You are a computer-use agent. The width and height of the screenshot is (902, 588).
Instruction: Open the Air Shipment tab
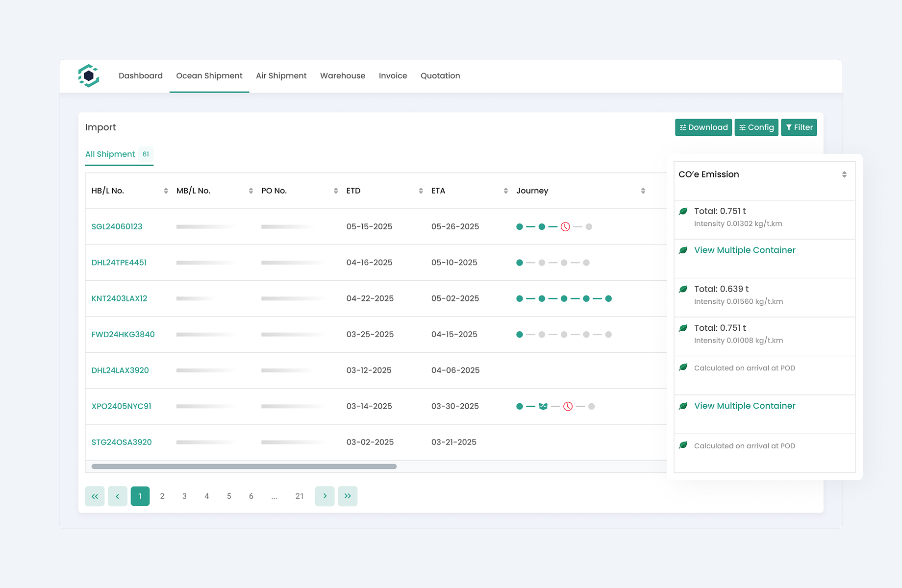281,76
